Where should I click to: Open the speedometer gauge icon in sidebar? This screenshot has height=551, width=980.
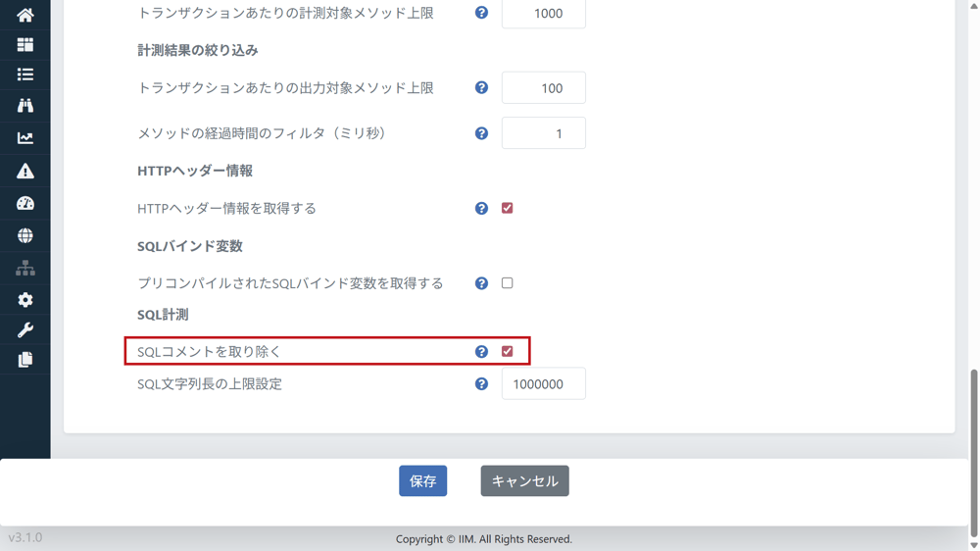coord(25,204)
